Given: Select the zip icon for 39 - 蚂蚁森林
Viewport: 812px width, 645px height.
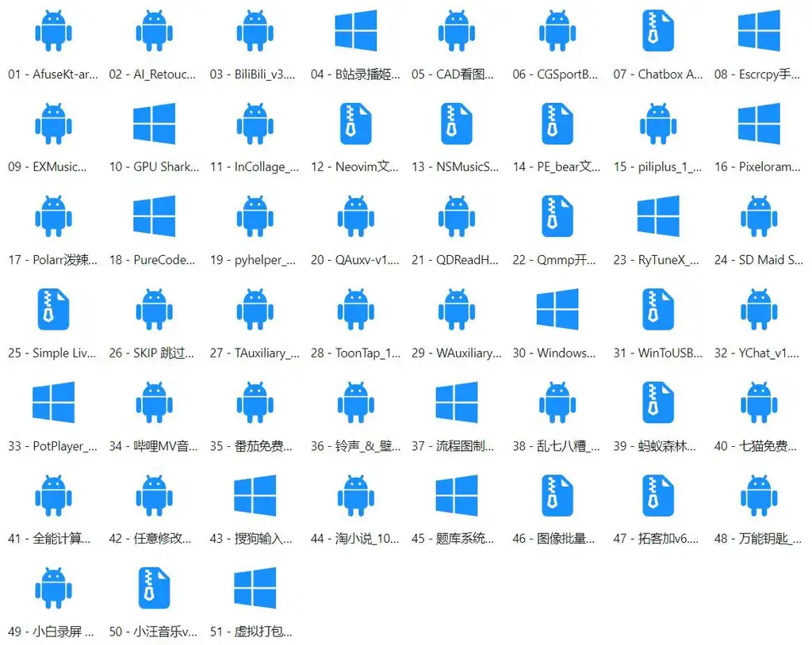Looking at the screenshot, I should point(658,403).
